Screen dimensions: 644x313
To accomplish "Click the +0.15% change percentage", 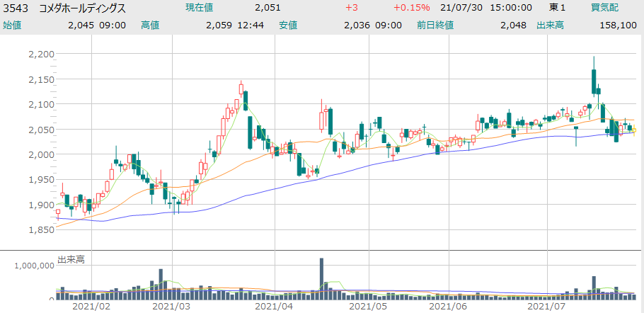I will tap(410, 8).
